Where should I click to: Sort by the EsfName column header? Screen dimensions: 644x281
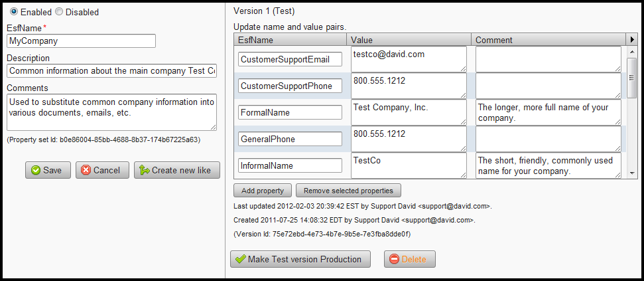click(x=290, y=40)
